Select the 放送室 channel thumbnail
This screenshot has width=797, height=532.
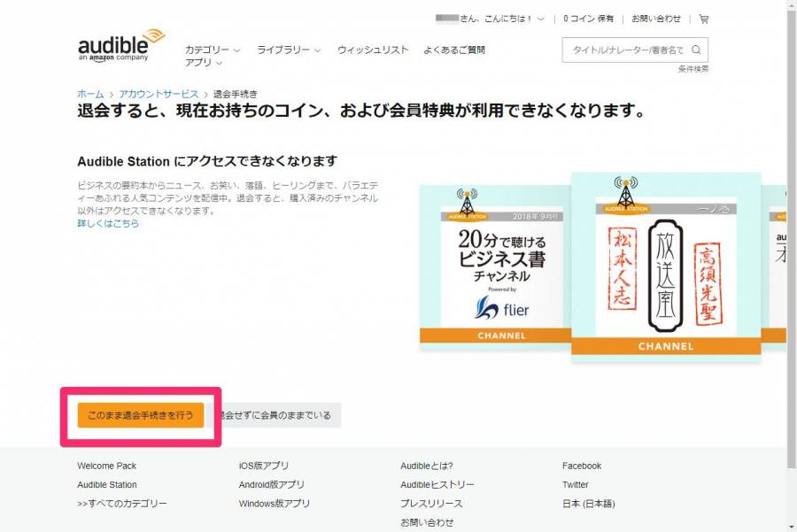666,267
